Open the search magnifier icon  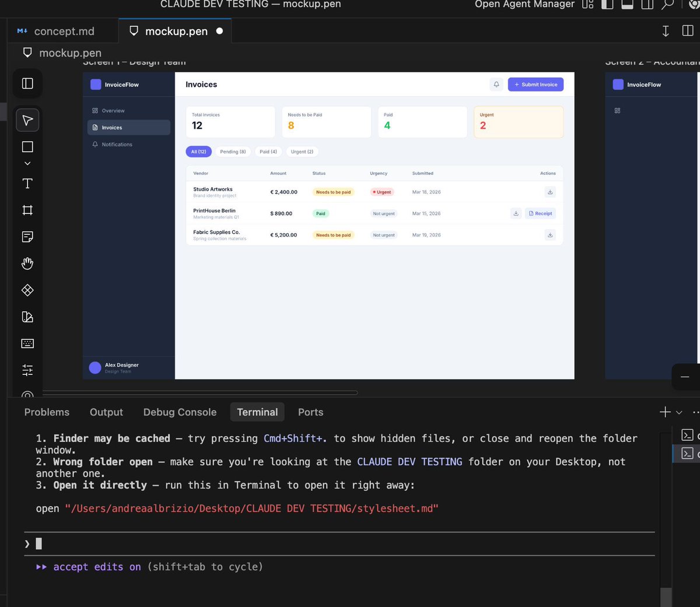coord(667,4)
